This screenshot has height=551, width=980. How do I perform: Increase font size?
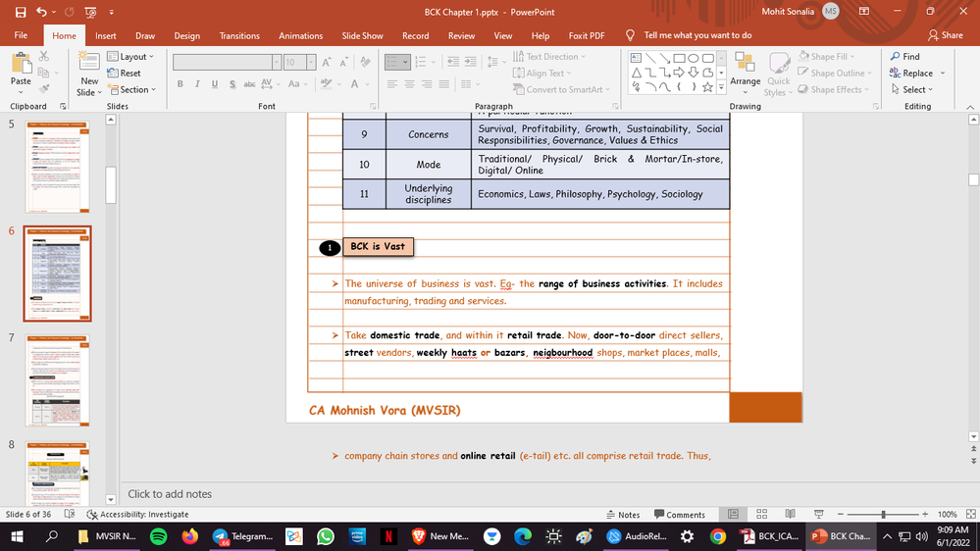point(327,62)
